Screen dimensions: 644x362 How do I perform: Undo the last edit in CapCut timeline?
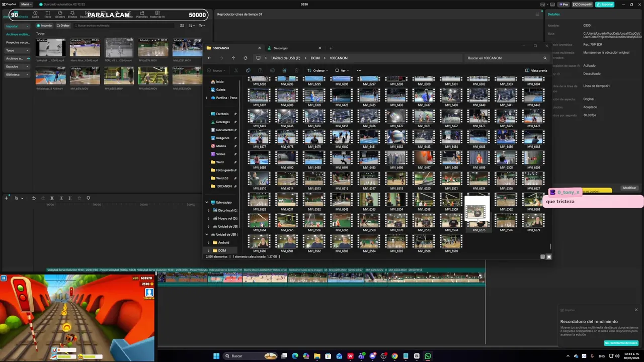click(x=34, y=198)
